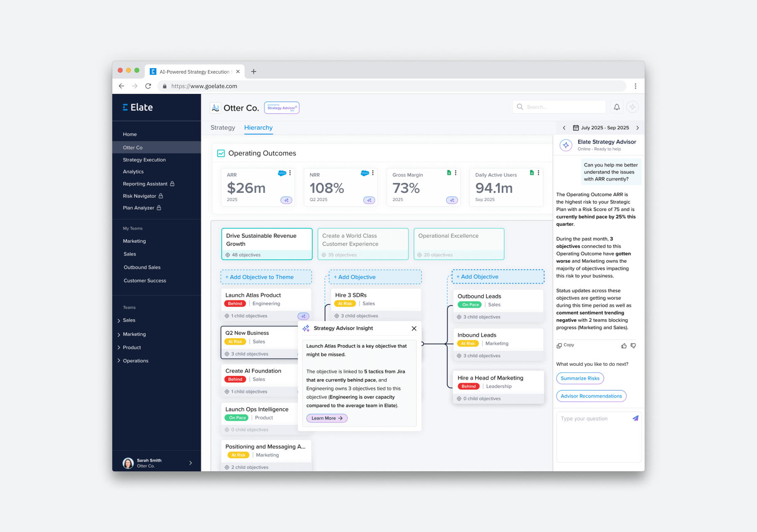This screenshot has width=757, height=532.
Task: Copy the advisor response
Action: [565, 345]
